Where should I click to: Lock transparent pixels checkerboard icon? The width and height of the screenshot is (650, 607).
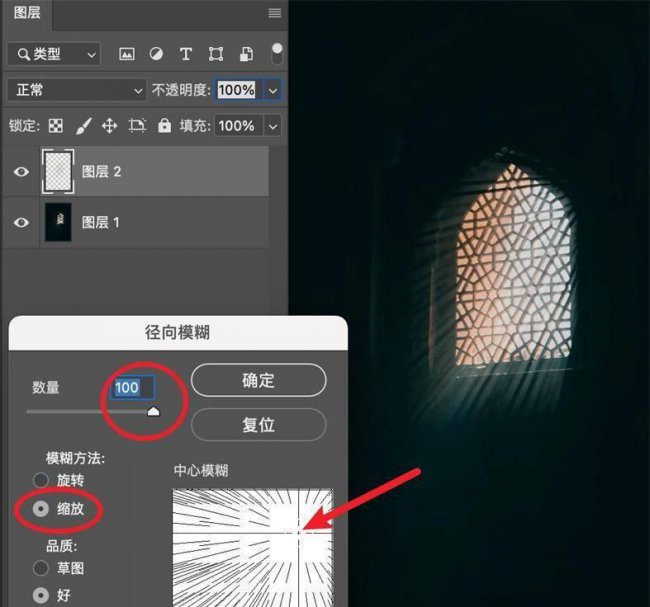56,126
